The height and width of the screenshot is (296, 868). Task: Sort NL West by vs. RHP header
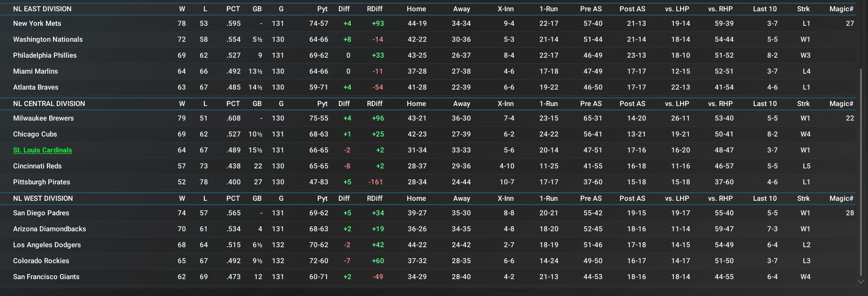[x=720, y=198]
